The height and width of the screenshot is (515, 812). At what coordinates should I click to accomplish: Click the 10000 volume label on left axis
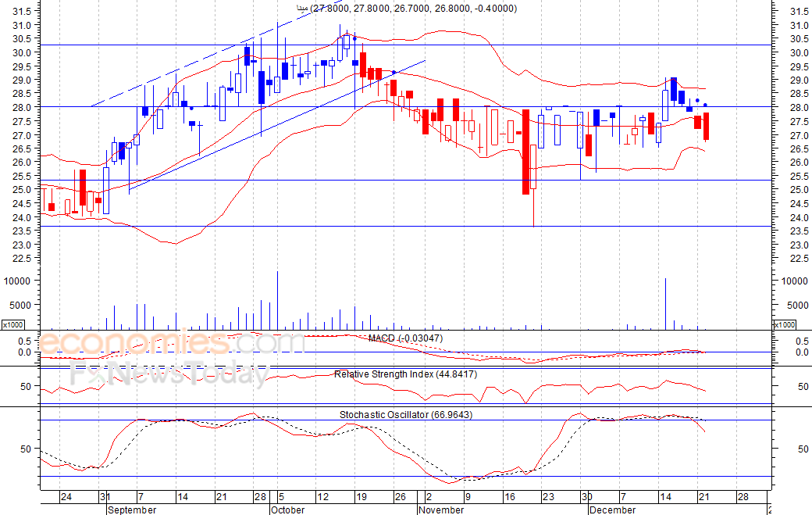click(x=16, y=281)
